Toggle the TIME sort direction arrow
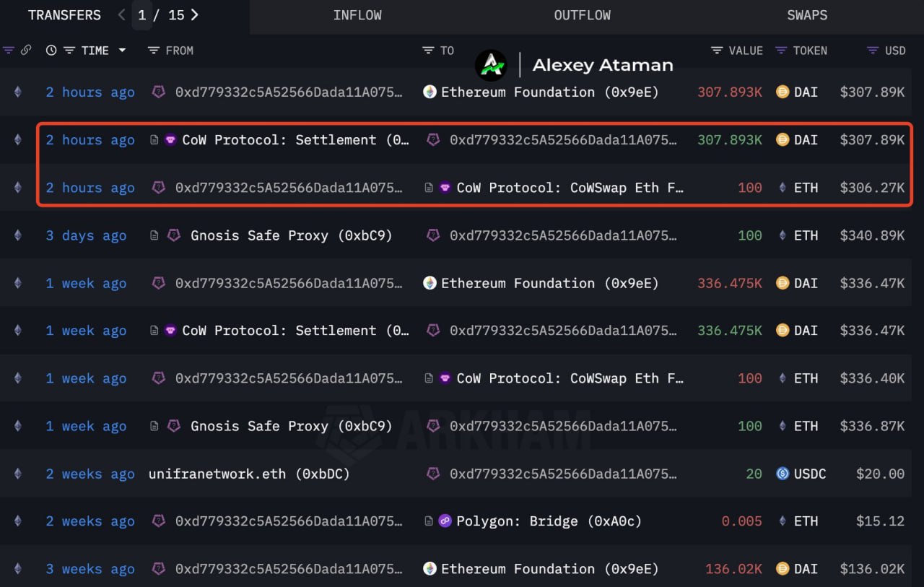The width and height of the screenshot is (924, 587). point(122,51)
